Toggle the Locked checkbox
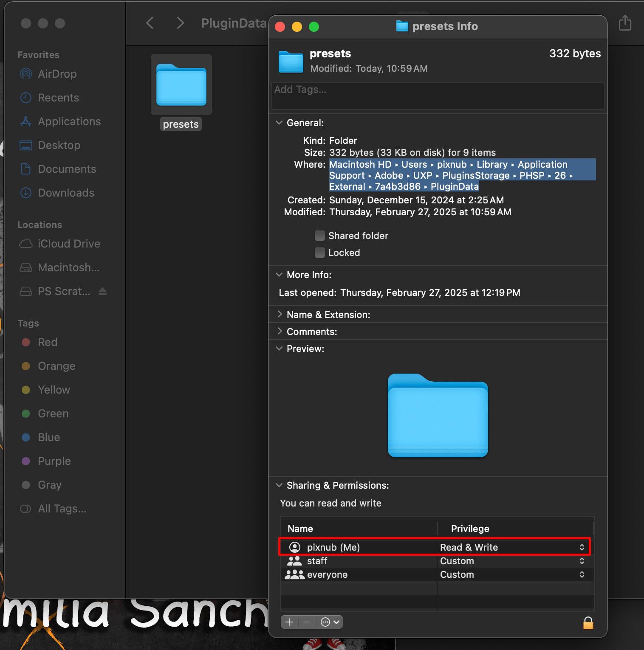Image resolution: width=644 pixels, height=650 pixels. 320,253
